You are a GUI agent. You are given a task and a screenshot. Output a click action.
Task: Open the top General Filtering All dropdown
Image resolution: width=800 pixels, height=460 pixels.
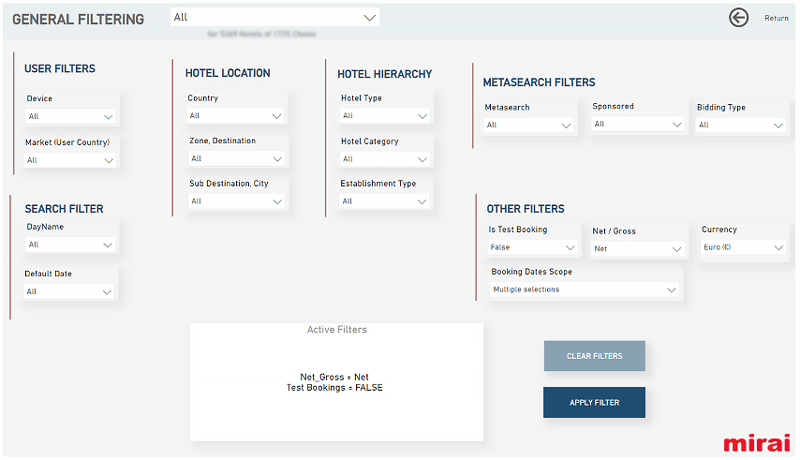coord(274,17)
